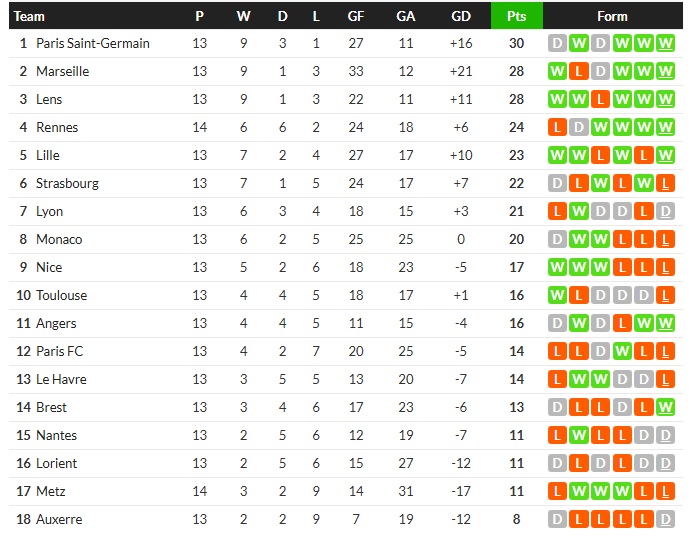The width and height of the screenshot is (698, 541).
Task: Click the Auxerre team name
Action: 59,519
